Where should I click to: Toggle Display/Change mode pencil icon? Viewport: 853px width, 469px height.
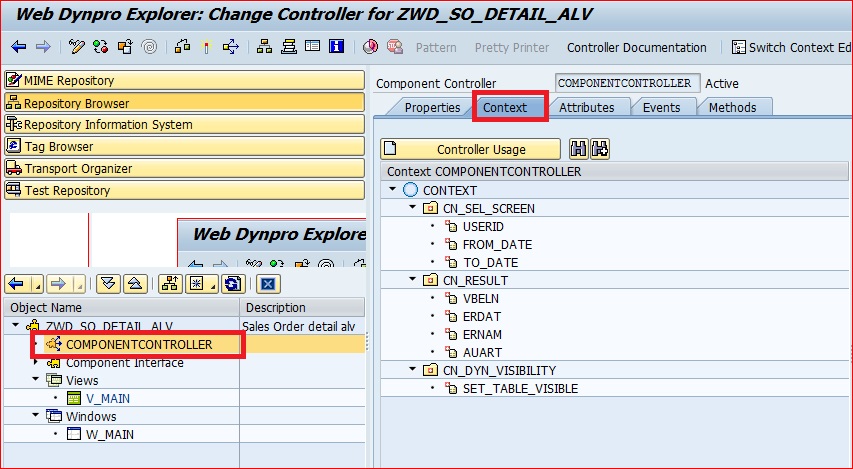coord(77,47)
